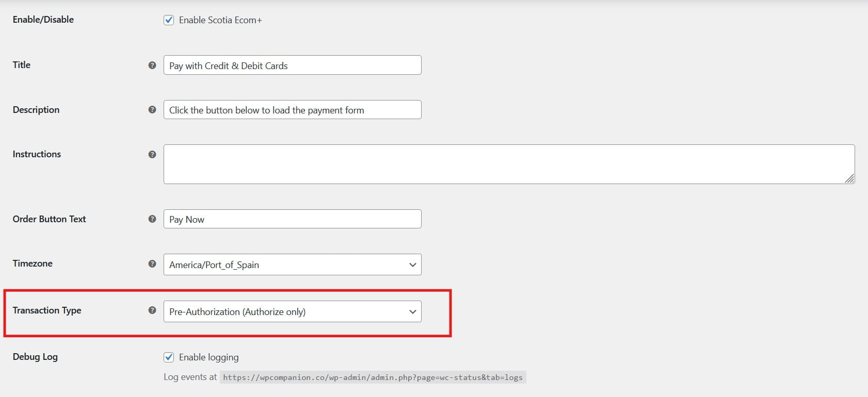Image resolution: width=868 pixels, height=397 pixels.
Task: Click the "Debug Log" field label
Action: click(35, 357)
